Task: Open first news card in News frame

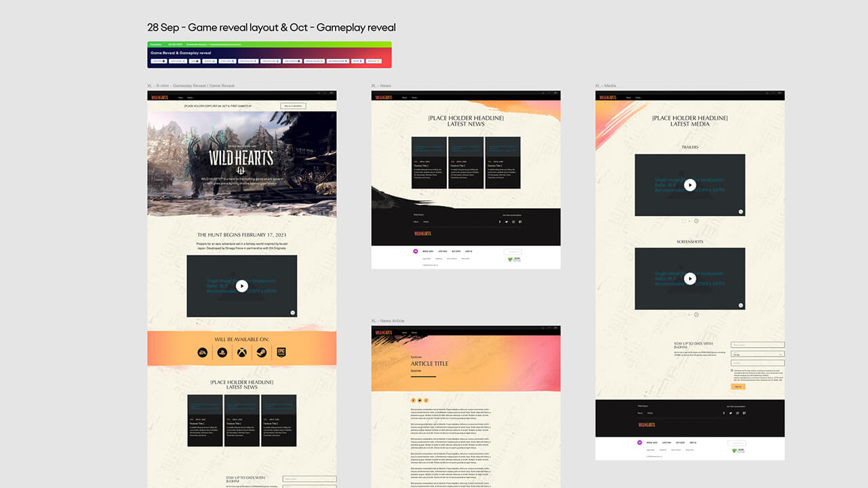Action: point(429,163)
